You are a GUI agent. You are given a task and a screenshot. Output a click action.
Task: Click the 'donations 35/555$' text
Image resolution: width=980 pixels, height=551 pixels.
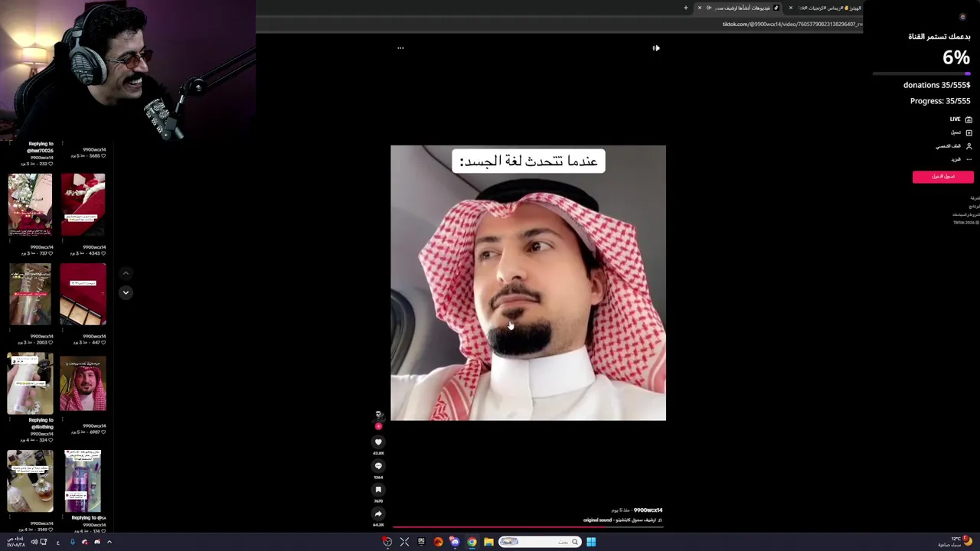coord(936,85)
